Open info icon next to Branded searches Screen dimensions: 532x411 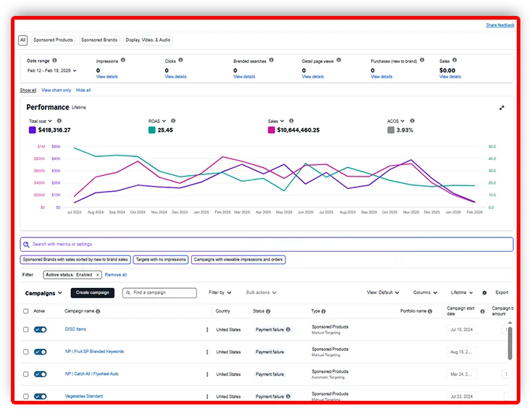pyautogui.click(x=271, y=60)
